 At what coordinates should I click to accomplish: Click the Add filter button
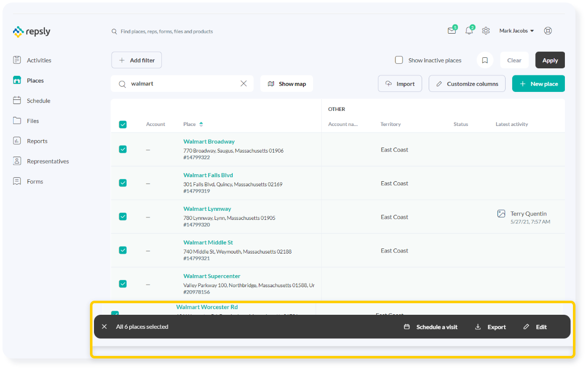click(x=137, y=60)
